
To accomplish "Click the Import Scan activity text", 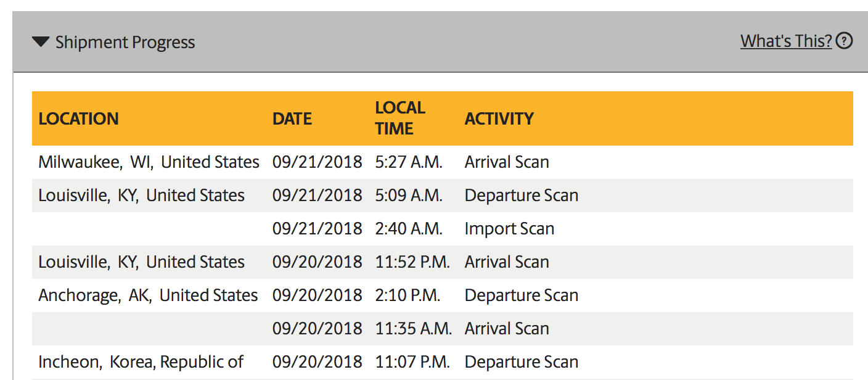I will pos(509,229).
